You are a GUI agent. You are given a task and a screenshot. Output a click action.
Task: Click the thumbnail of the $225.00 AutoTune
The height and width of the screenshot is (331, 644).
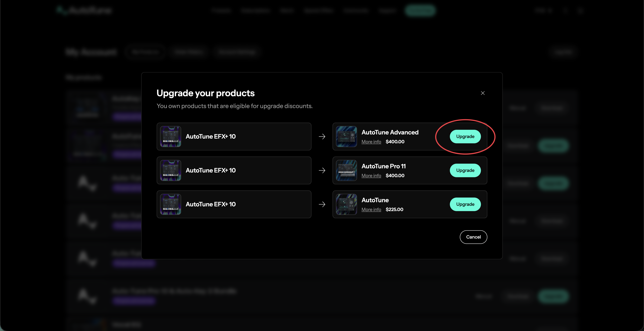(346, 204)
